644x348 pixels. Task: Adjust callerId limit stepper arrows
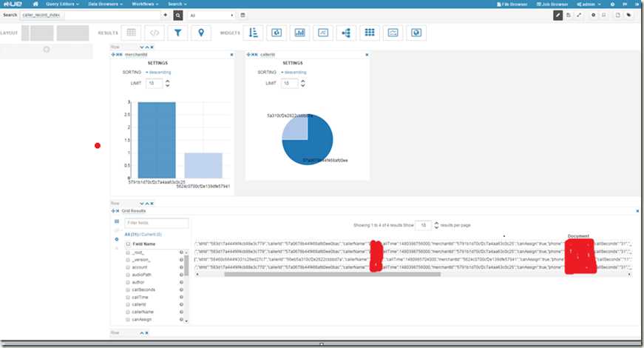(302, 83)
